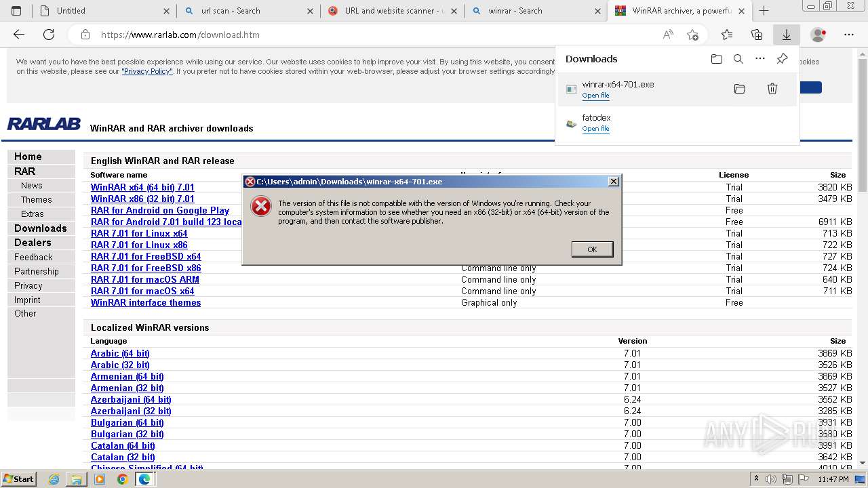Open the user profile avatar
The height and width of the screenshot is (488, 868).
click(818, 35)
